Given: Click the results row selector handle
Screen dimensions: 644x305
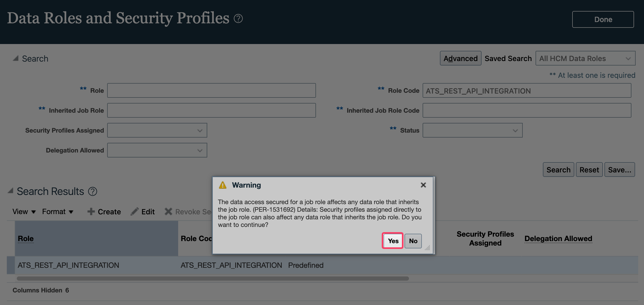Looking at the screenshot, I should click(x=11, y=265).
